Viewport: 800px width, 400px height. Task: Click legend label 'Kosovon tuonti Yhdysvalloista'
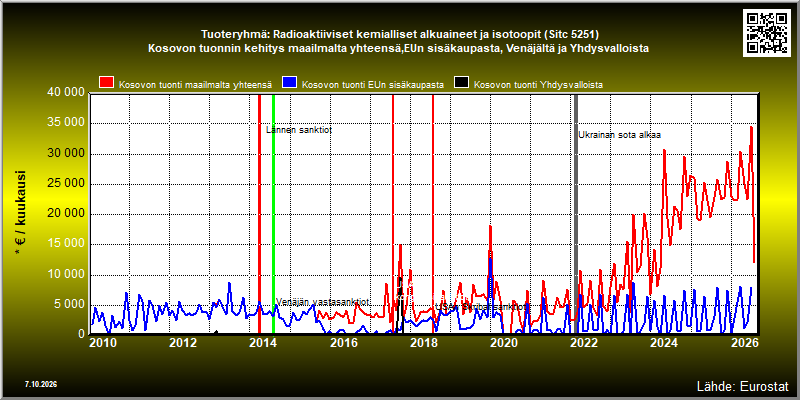coord(538,85)
